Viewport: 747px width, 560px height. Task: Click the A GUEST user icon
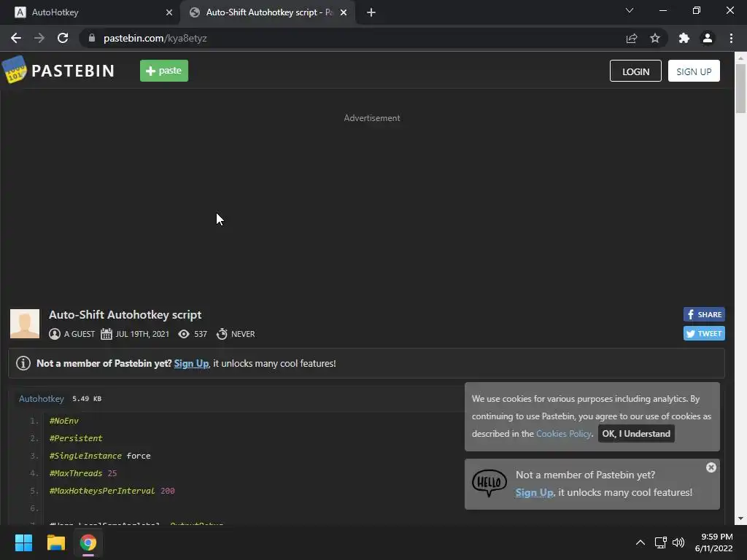(54, 334)
